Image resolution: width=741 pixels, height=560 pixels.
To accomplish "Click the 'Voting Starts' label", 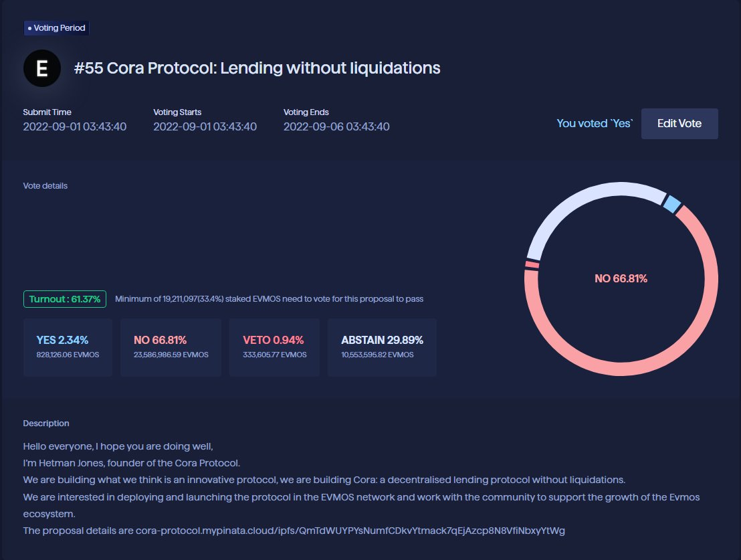I will (177, 112).
